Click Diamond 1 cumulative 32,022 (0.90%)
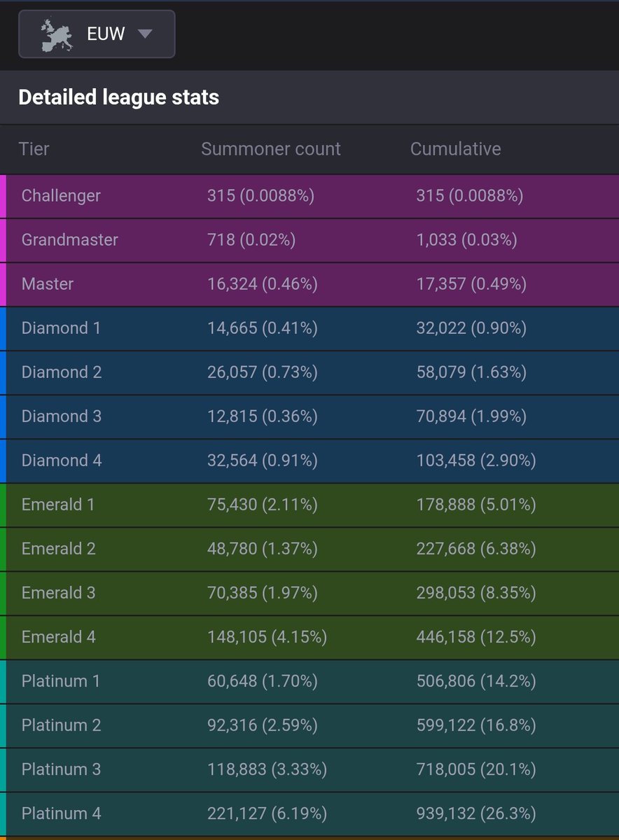619x840 pixels. (x=471, y=328)
